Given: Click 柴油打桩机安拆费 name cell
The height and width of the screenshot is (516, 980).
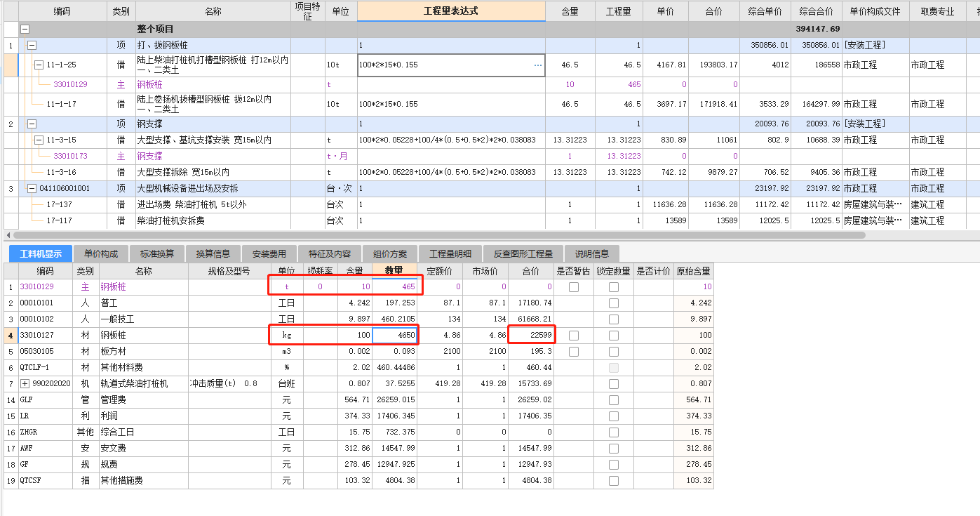Looking at the screenshot, I should point(213,220).
